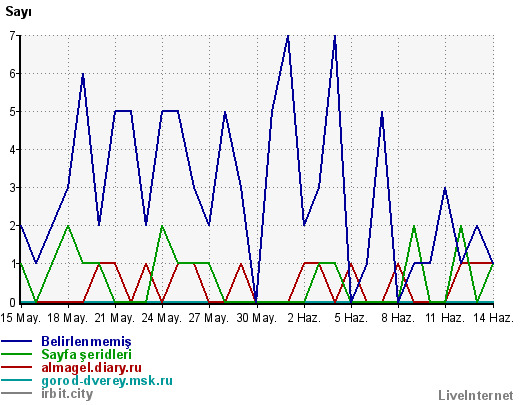520x405 pixels.
Task: Click the y-axis value 0
Action: click(13, 302)
